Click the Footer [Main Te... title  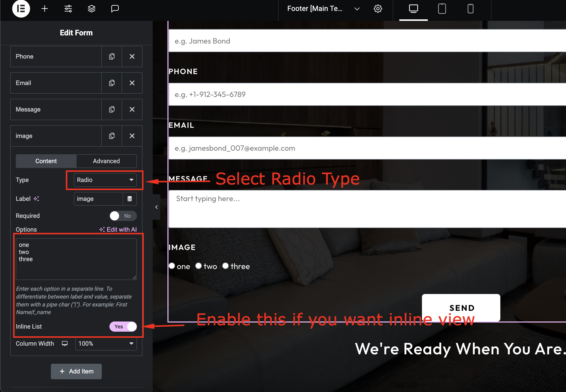pyautogui.click(x=315, y=9)
